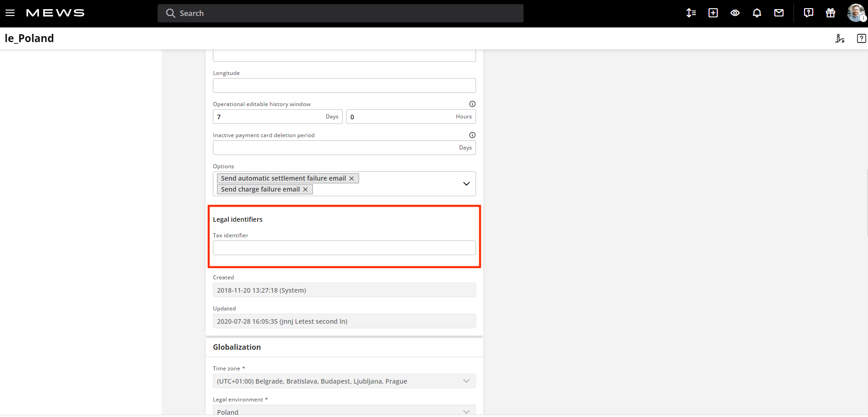This screenshot has width=868, height=417.
Task: Open the messages envelope icon
Action: (x=779, y=13)
